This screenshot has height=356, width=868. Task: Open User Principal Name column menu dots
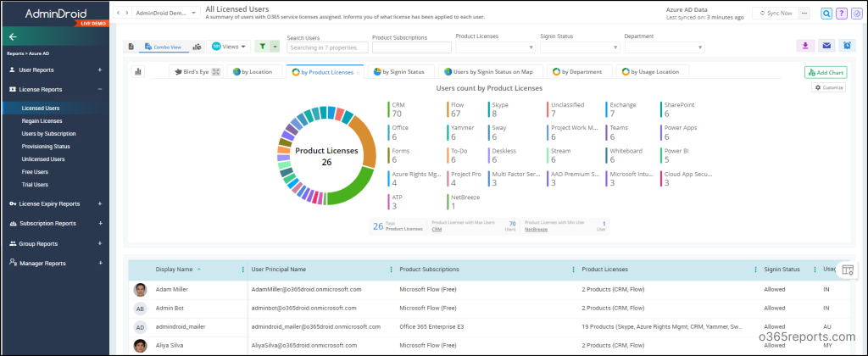click(391, 270)
